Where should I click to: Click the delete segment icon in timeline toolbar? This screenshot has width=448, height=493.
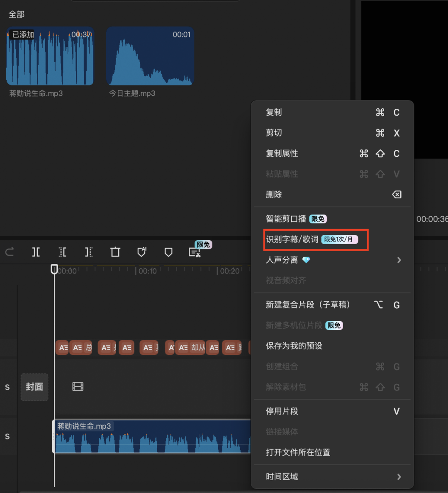[x=115, y=252]
